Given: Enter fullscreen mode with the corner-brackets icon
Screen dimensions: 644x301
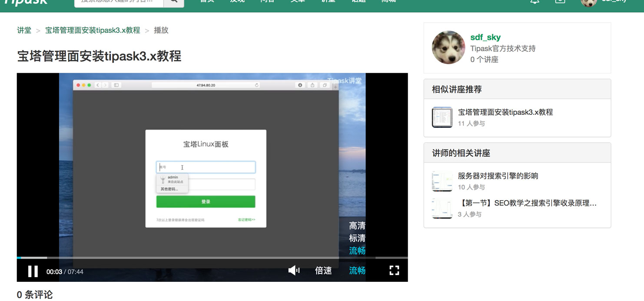Looking at the screenshot, I should click(x=394, y=271).
